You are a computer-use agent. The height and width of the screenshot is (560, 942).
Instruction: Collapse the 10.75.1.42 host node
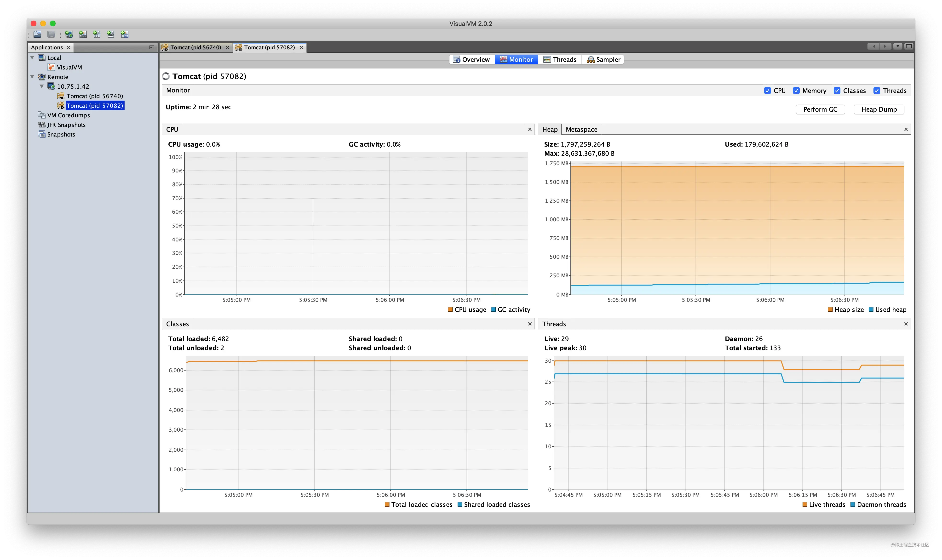(x=42, y=86)
